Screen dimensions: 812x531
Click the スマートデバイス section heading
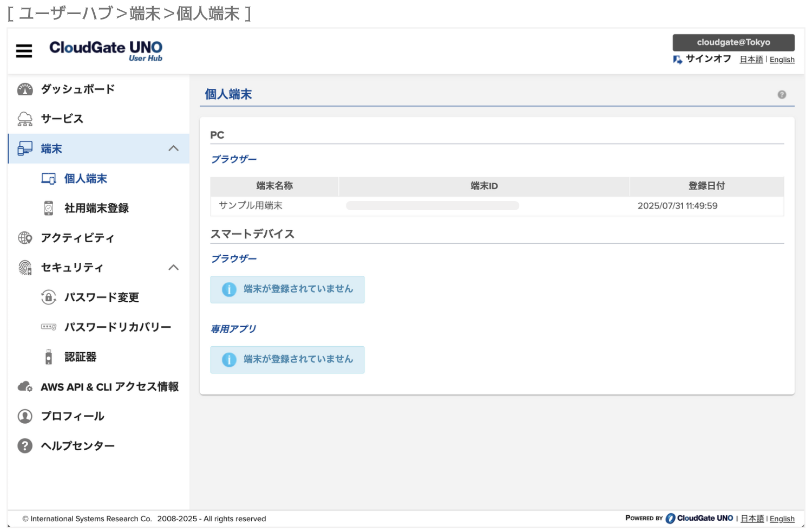[x=252, y=234]
